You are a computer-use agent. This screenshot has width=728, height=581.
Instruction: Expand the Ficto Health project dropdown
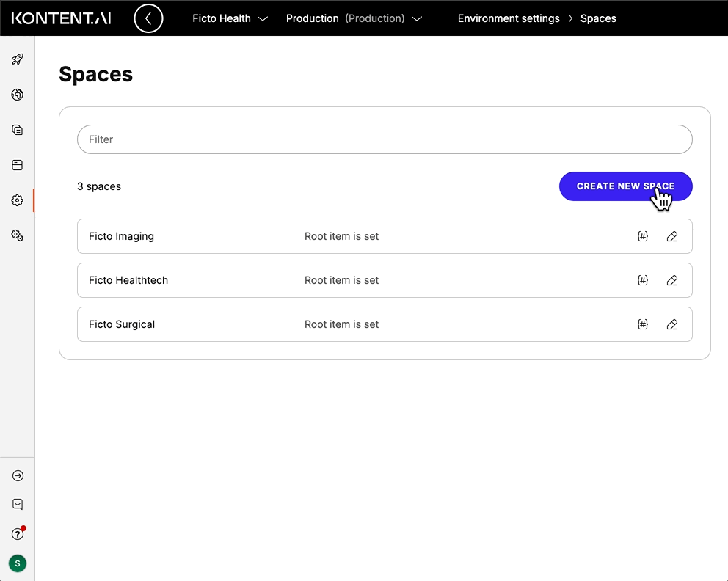[230, 18]
